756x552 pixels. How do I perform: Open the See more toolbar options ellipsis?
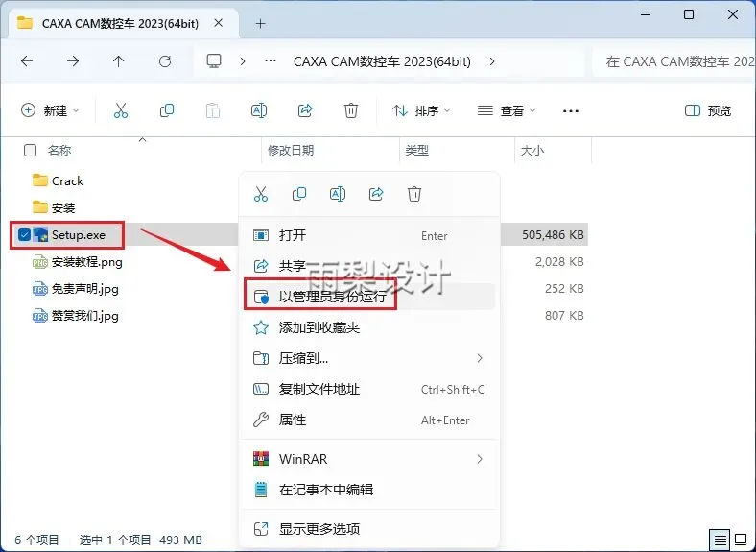(x=571, y=111)
